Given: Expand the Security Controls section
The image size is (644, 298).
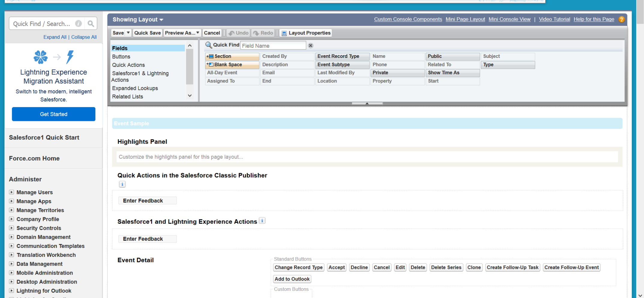Looking at the screenshot, I should coord(11,228).
